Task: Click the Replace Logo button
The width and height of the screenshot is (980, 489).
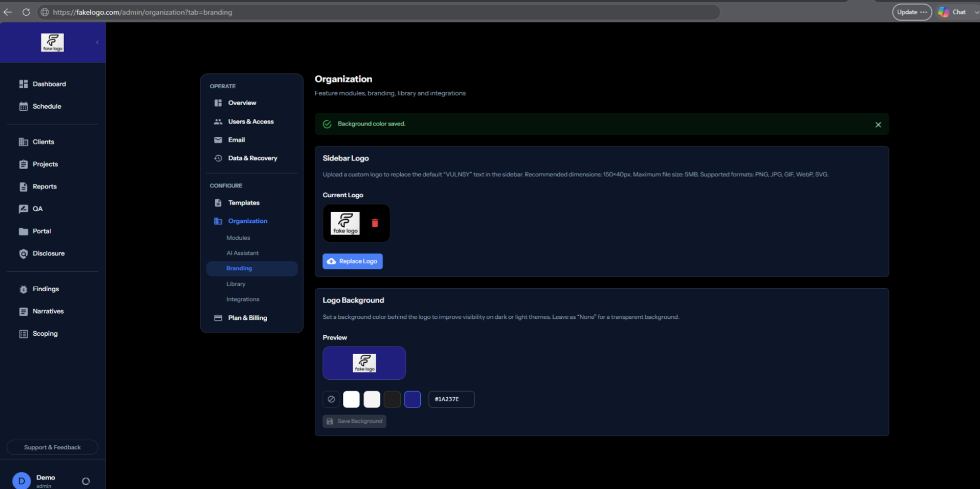Action: [353, 261]
